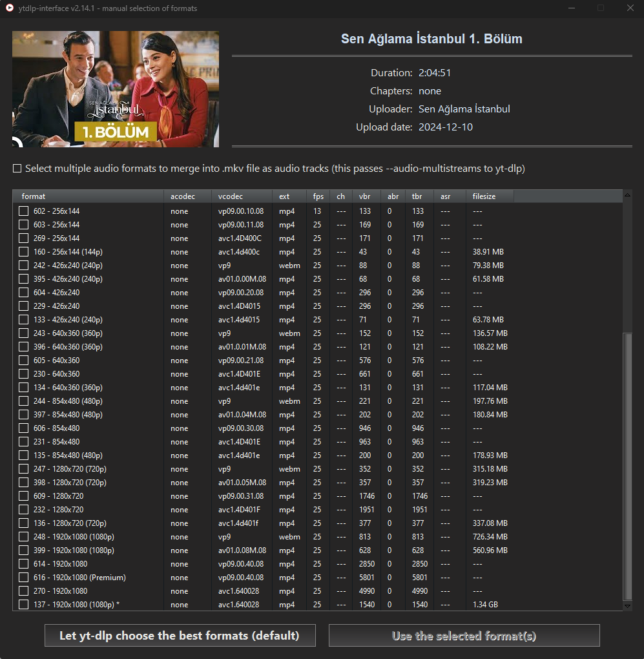Select row 133 - 426x240 (240p)
The image size is (644, 659).
pos(317,319)
